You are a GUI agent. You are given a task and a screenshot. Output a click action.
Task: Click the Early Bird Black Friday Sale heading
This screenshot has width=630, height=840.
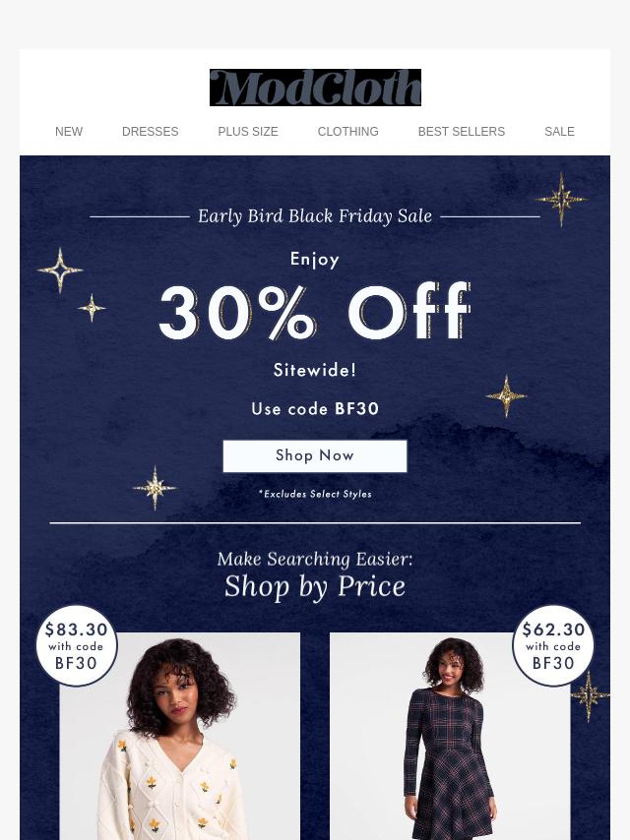(315, 216)
